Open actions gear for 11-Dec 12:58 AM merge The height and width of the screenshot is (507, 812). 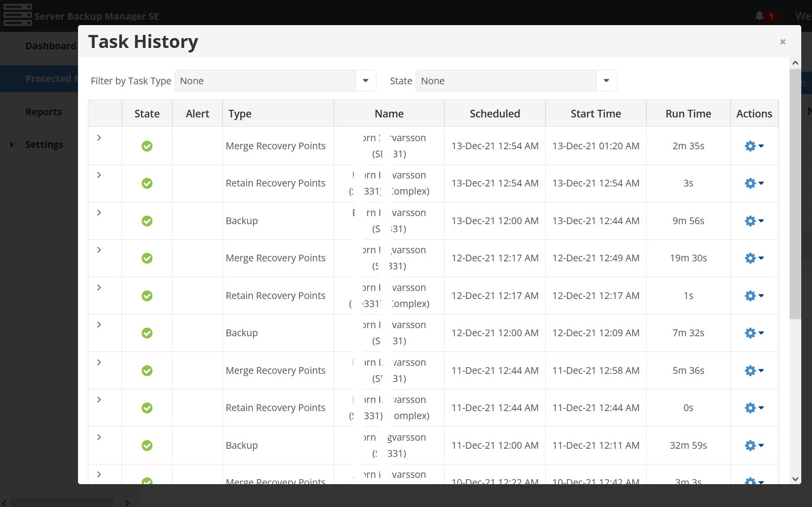754,371
